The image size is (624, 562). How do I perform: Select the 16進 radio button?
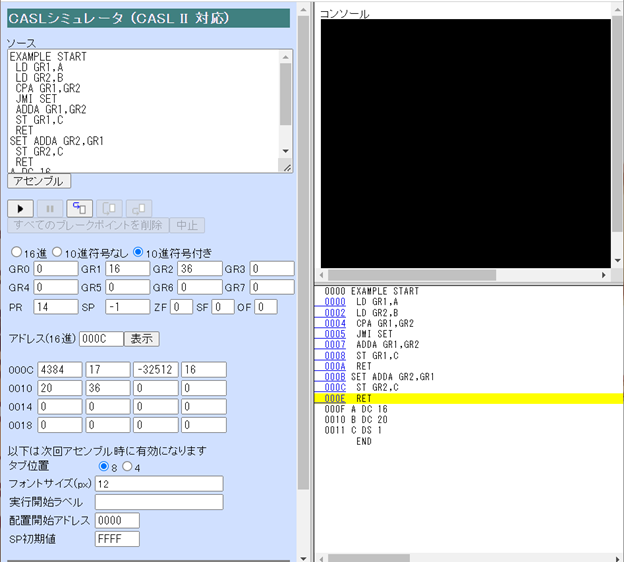coord(15,251)
